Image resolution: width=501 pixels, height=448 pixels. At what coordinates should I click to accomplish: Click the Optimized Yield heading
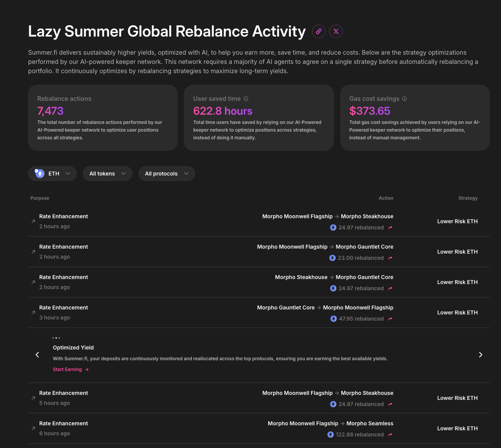point(73,348)
